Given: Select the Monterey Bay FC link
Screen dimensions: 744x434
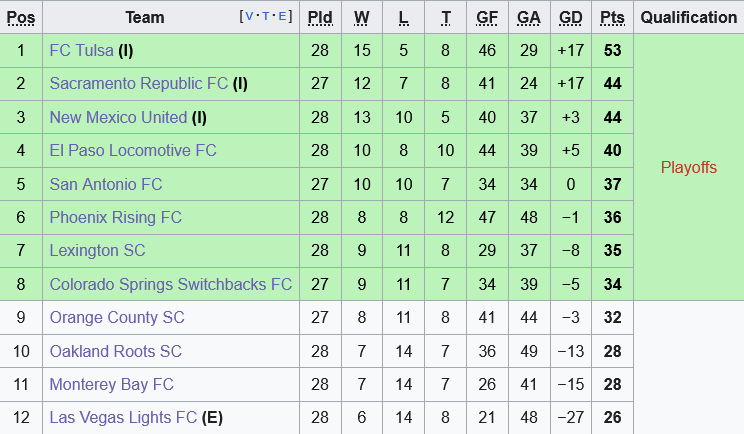Looking at the screenshot, I should click(x=112, y=384).
